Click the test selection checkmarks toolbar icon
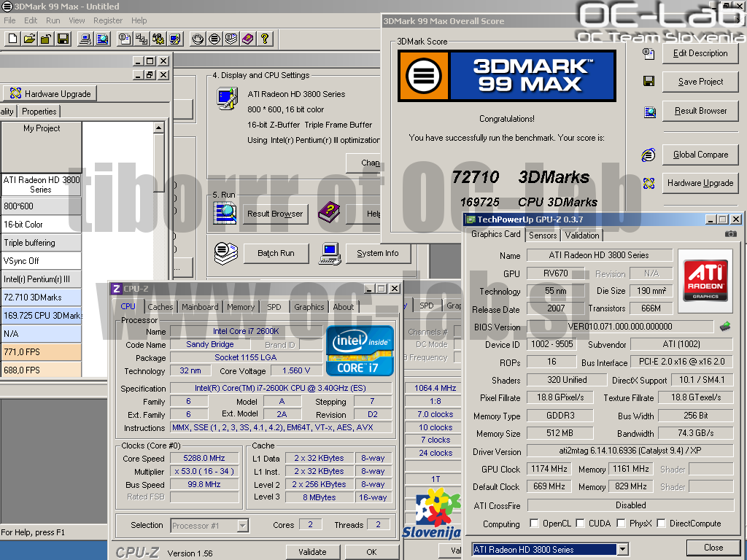The height and width of the screenshot is (560, 747). click(x=142, y=39)
